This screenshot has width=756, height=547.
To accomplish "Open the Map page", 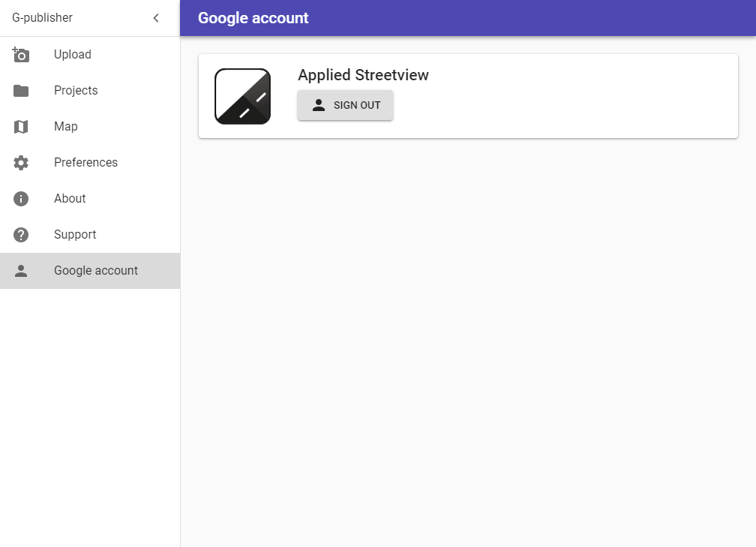I will [90, 127].
